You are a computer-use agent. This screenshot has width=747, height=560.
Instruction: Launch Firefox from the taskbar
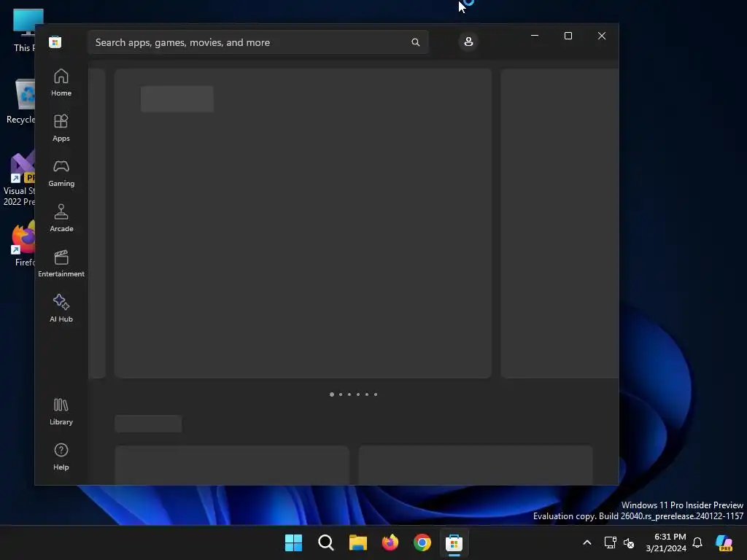click(x=390, y=542)
